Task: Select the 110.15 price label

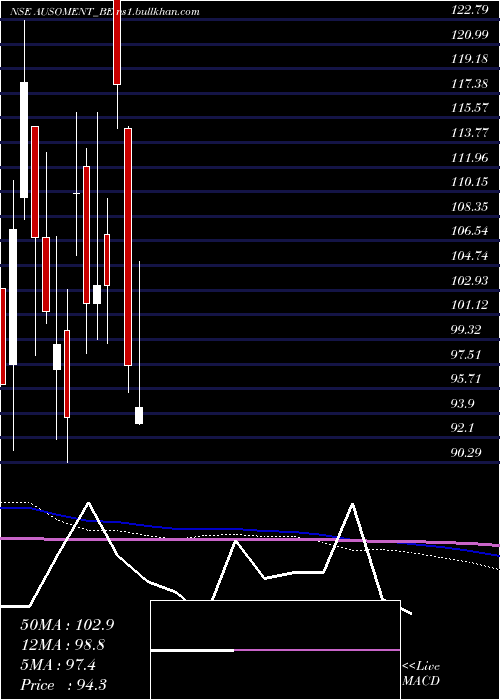Action: [x=469, y=182]
